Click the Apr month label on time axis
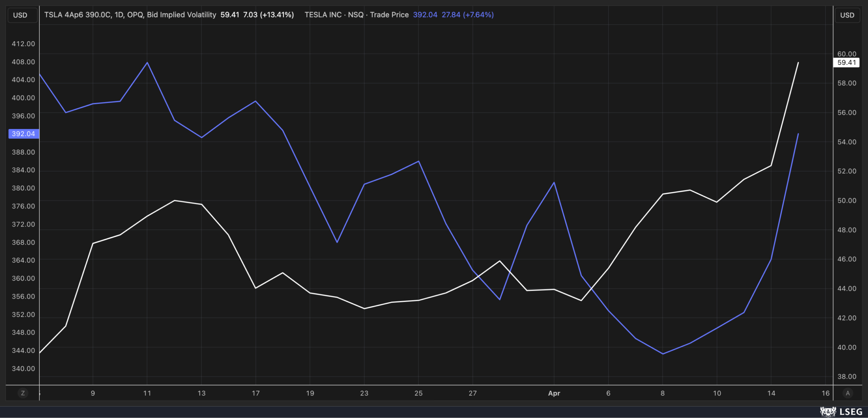Viewport: 868px width, 418px height. 554,393
